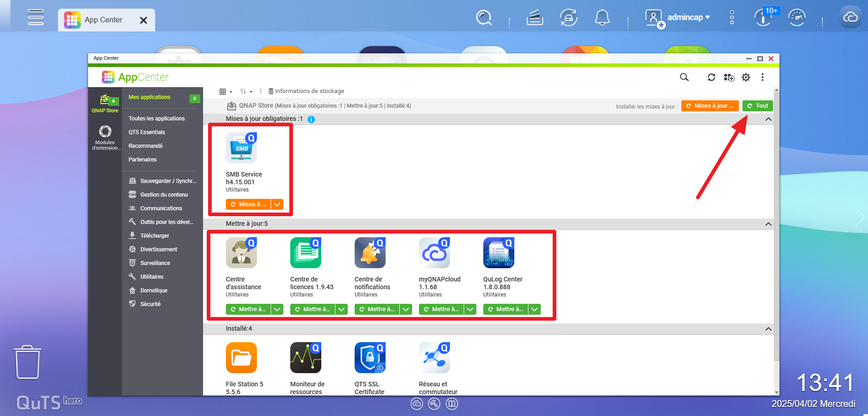Image resolution: width=868 pixels, height=416 pixels.
Task: Select the App Center taskbar tab
Action: coord(106,20)
